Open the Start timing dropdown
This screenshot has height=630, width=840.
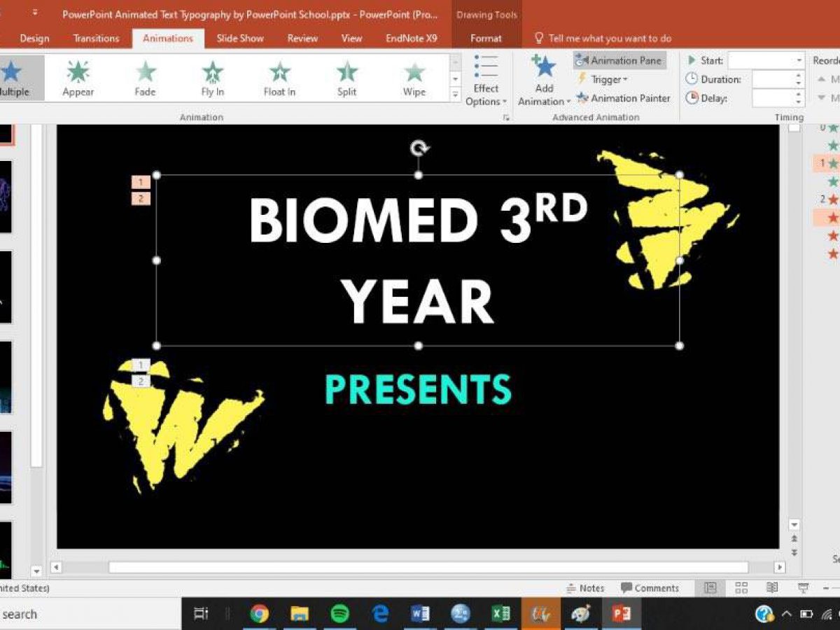click(x=799, y=61)
